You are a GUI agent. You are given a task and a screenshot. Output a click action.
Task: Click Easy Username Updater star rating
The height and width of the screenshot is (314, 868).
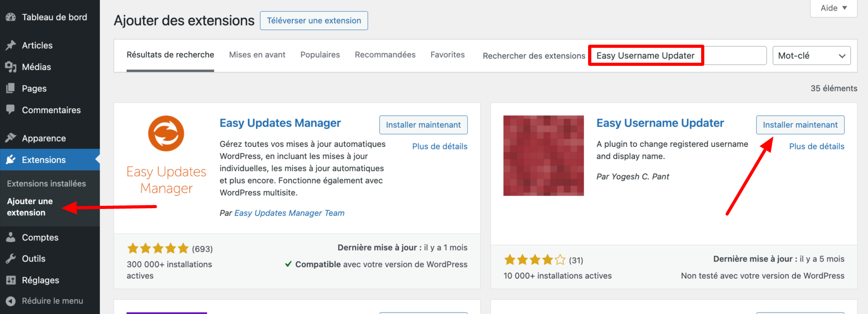point(535,260)
